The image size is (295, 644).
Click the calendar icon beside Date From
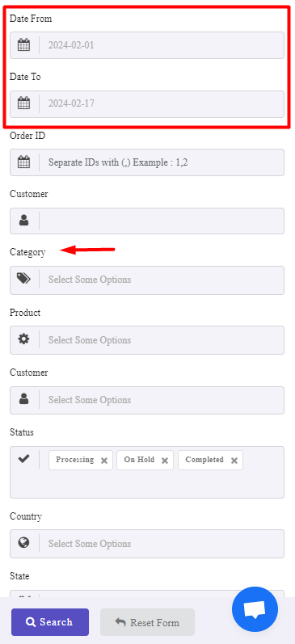[x=23, y=44]
